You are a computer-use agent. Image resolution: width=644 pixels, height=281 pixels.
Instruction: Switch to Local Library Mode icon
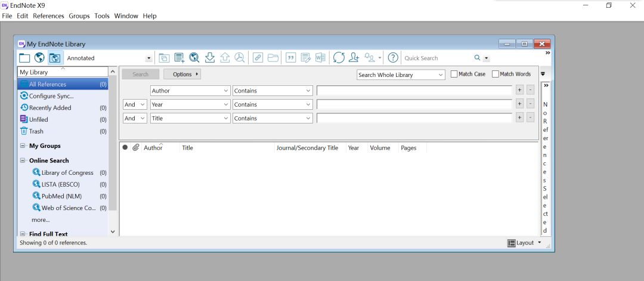click(x=24, y=58)
